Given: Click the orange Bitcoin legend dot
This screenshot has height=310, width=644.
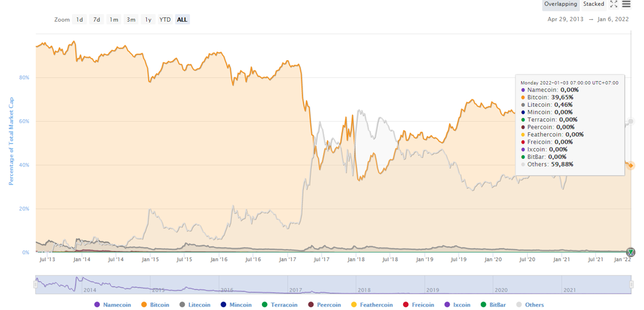Looking at the screenshot, I should [x=144, y=305].
